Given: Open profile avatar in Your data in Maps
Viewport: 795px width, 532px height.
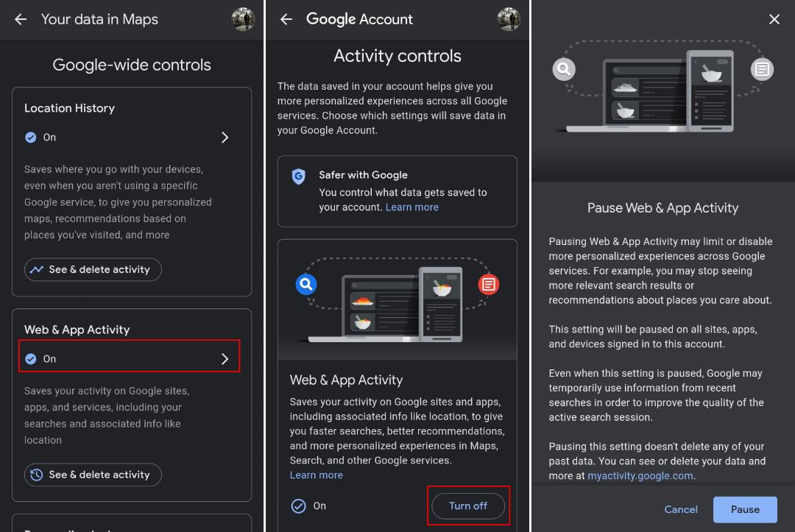Looking at the screenshot, I should point(243,19).
